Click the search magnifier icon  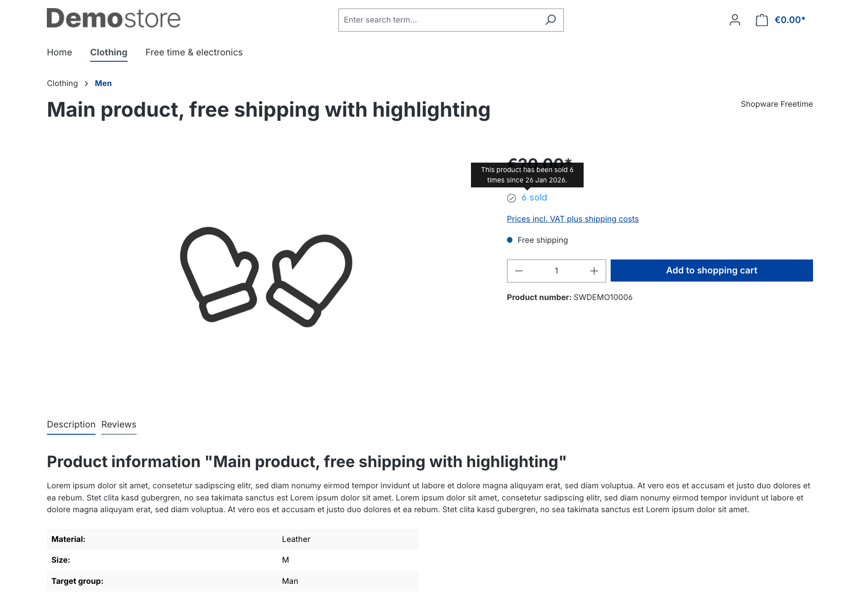[x=550, y=20]
